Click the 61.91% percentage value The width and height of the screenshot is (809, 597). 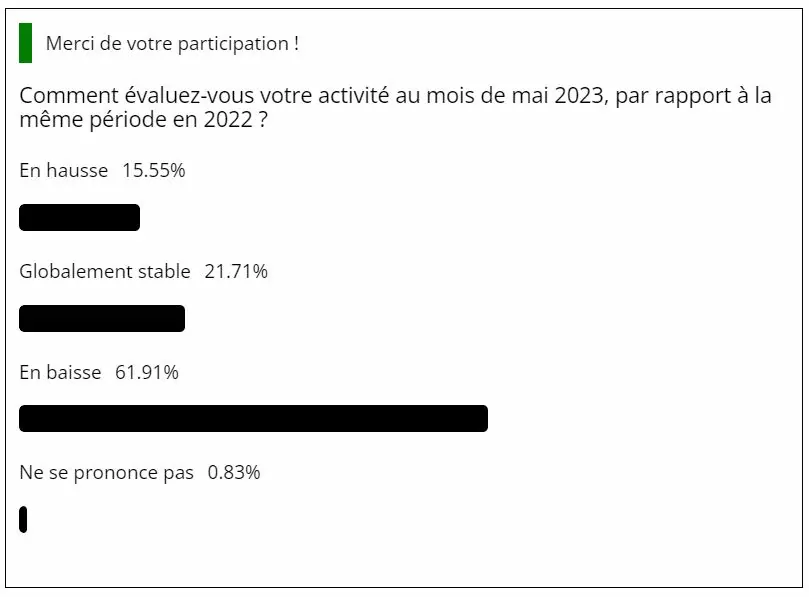[147, 372]
